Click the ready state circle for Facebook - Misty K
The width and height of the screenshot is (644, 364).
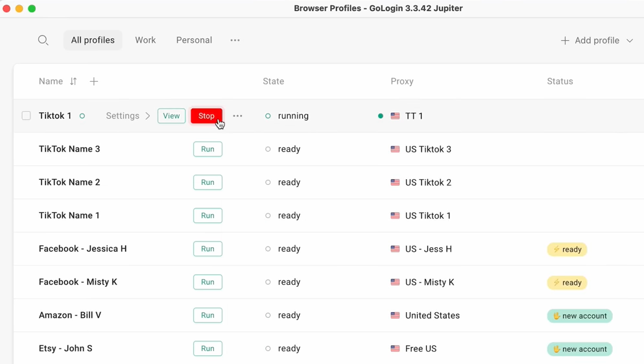click(x=268, y=282)
